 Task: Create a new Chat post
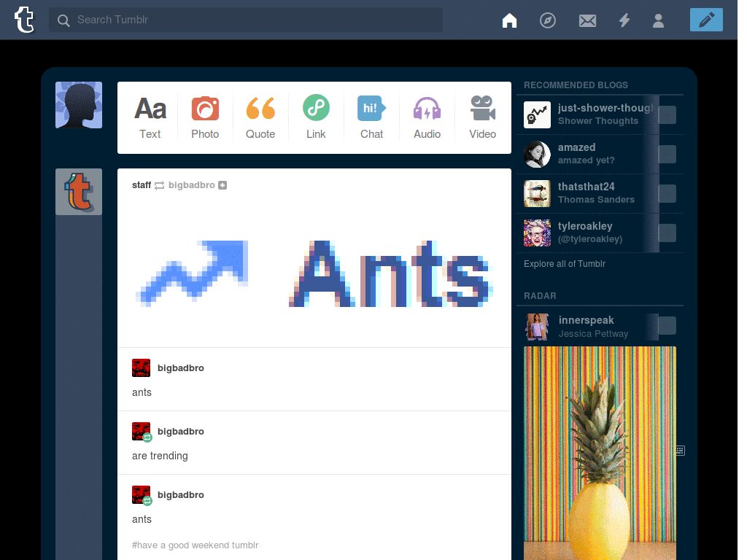tap(371, 117)
